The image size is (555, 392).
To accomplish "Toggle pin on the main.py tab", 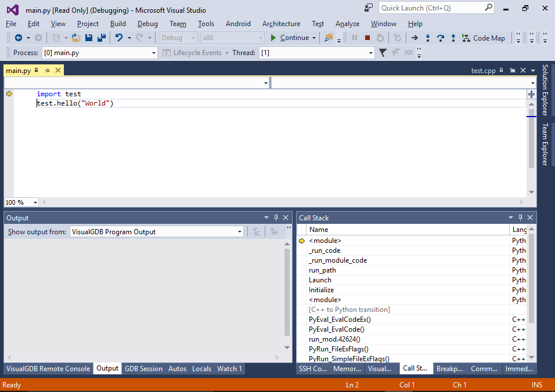I will pos(48,70).
